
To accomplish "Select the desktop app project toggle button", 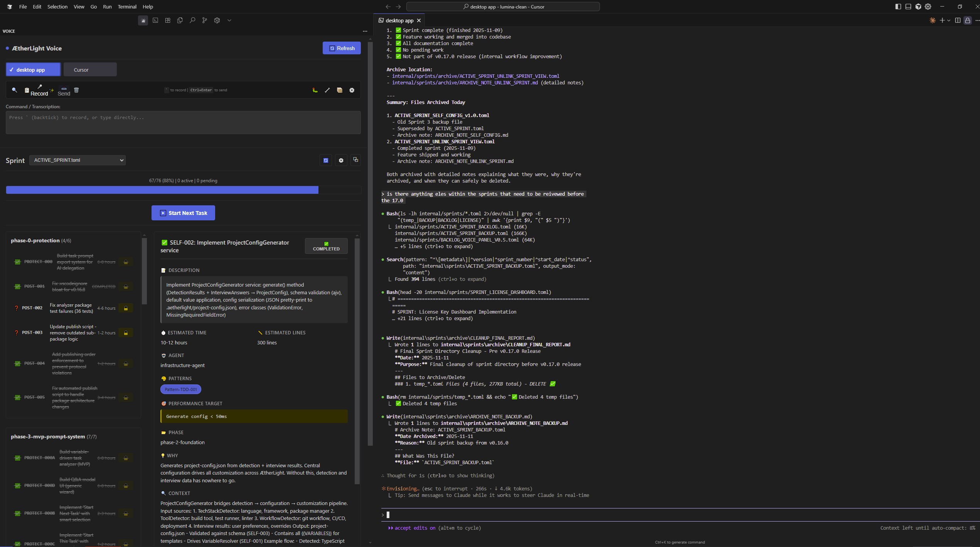I will tap(33, 70).
